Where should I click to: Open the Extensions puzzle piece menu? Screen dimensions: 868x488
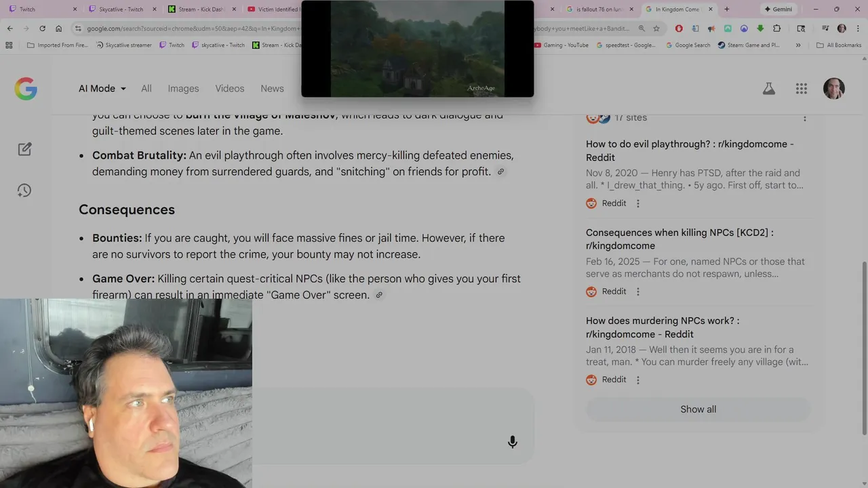tap(777, 28)
